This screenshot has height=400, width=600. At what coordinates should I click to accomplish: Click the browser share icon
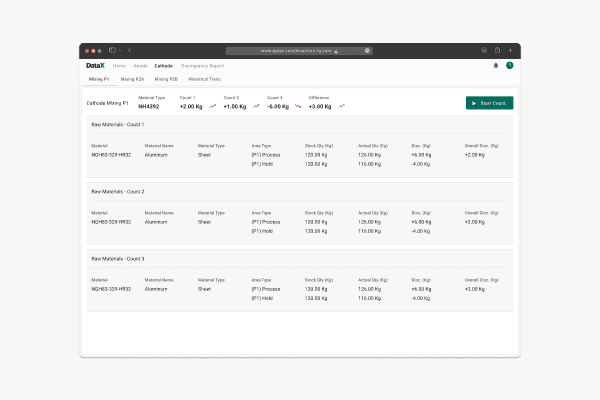[x=497, y=50]
